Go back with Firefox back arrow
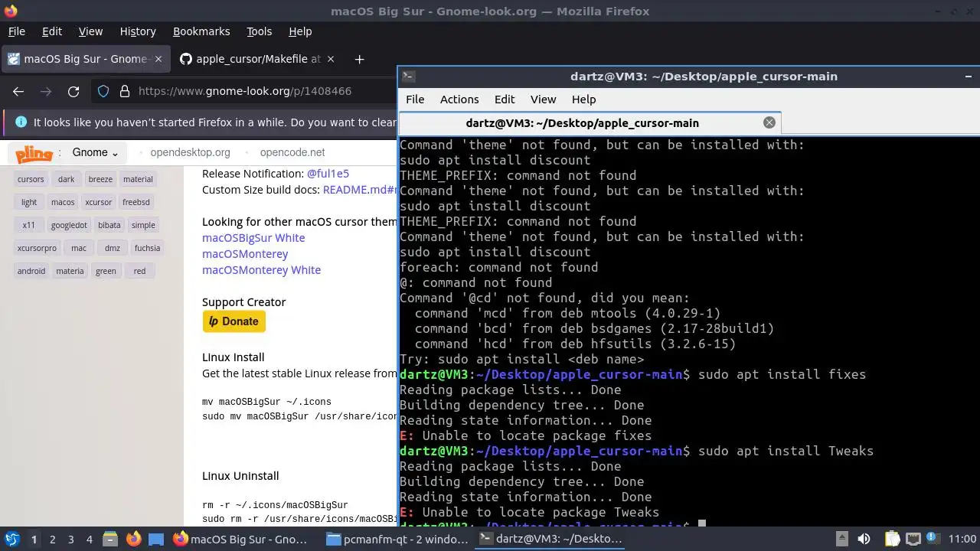This screenshot has height=551, width=980. pyautogui.click(x=18, y=91)
